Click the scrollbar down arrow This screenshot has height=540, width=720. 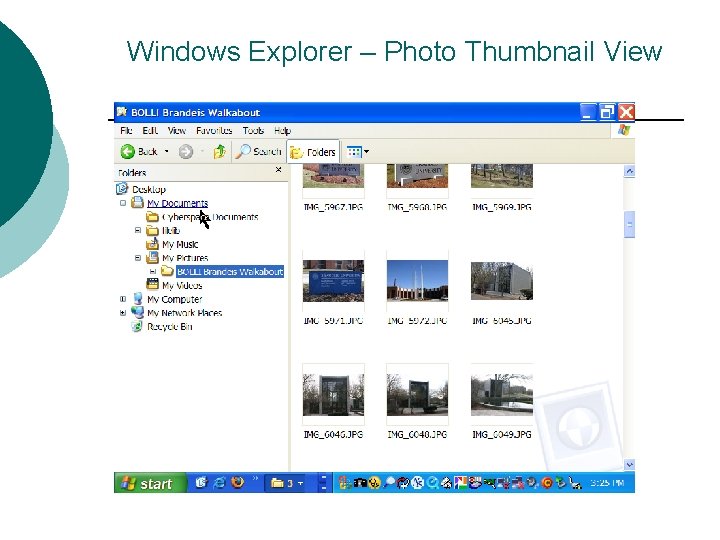(x=630, y=465)
